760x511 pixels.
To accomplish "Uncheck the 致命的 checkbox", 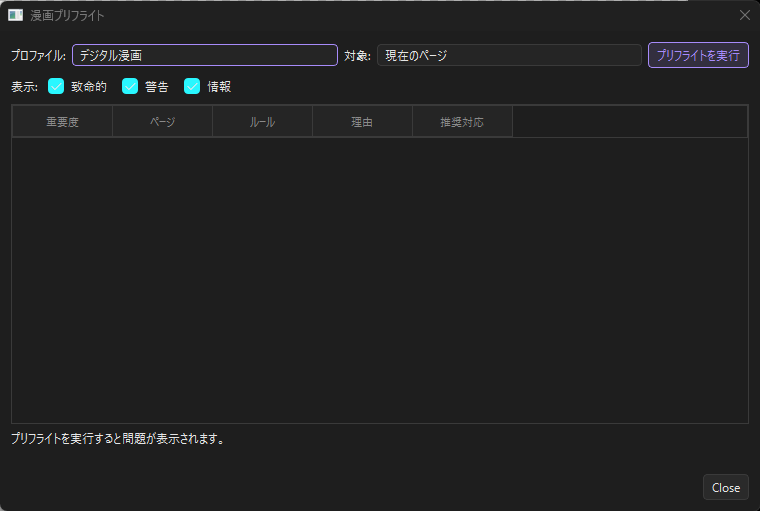I will tap(56, 86).
